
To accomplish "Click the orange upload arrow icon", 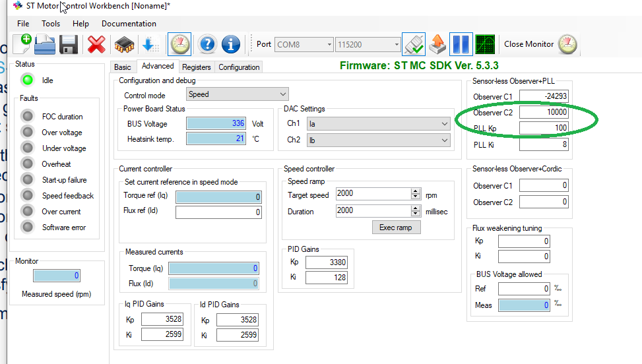I will (437, 44).
